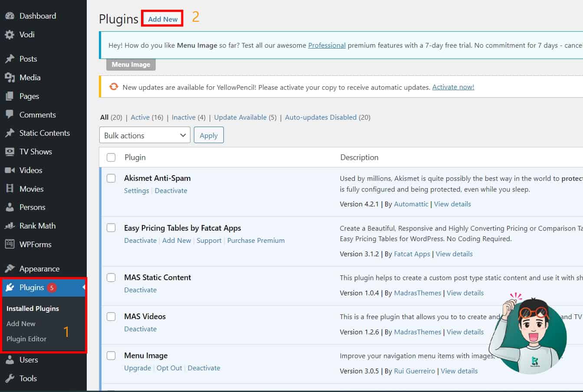Viewport: 583px width, 392px height.
Task: Click the Rank Math chart icon
Action: click(x=10, y=226)
